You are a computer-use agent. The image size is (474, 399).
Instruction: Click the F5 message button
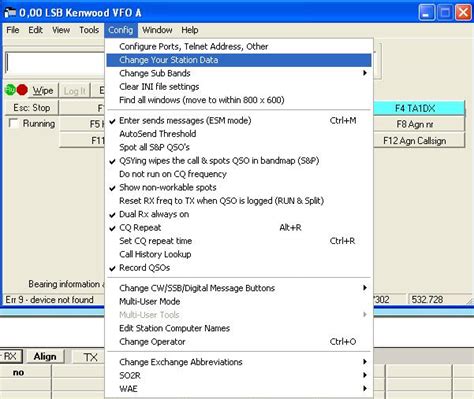pos(82,124)
